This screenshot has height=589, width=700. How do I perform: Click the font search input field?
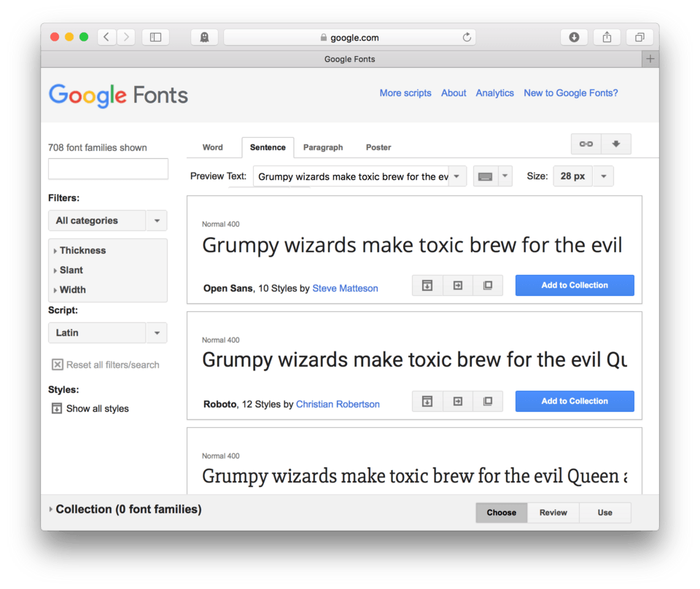coord(108,168)
